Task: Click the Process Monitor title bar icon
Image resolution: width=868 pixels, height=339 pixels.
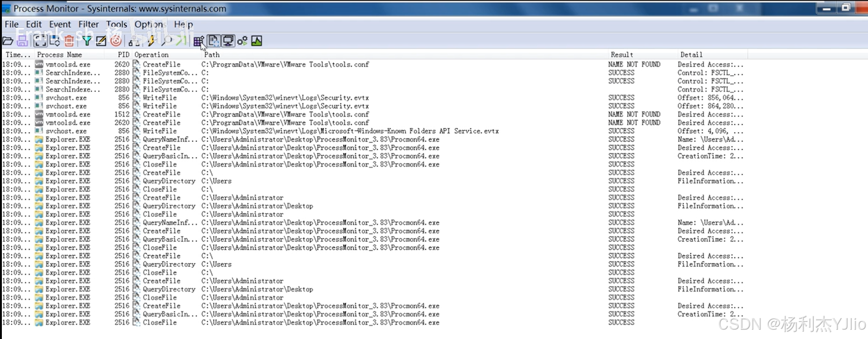Action: 6,8
